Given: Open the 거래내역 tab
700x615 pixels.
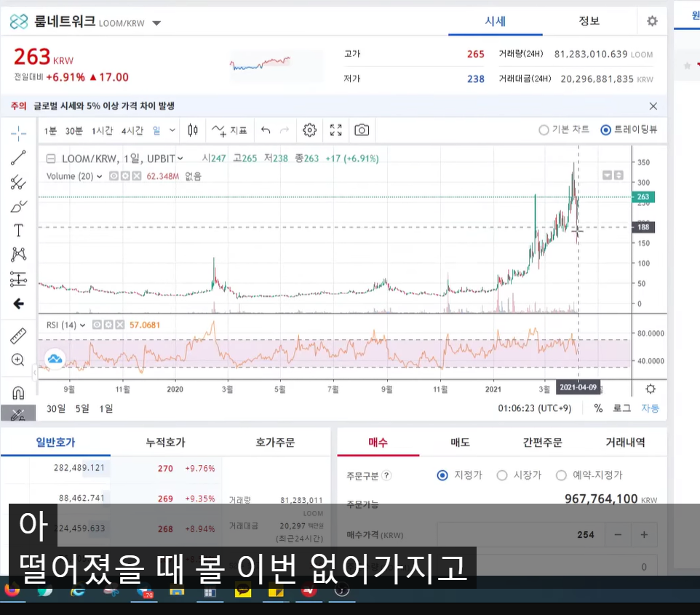Looking at the screenshot, I should point(625,443).
